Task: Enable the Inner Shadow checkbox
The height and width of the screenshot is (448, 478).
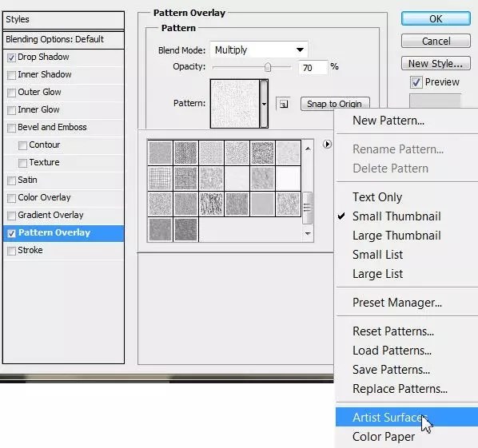Action: [11, 75]
